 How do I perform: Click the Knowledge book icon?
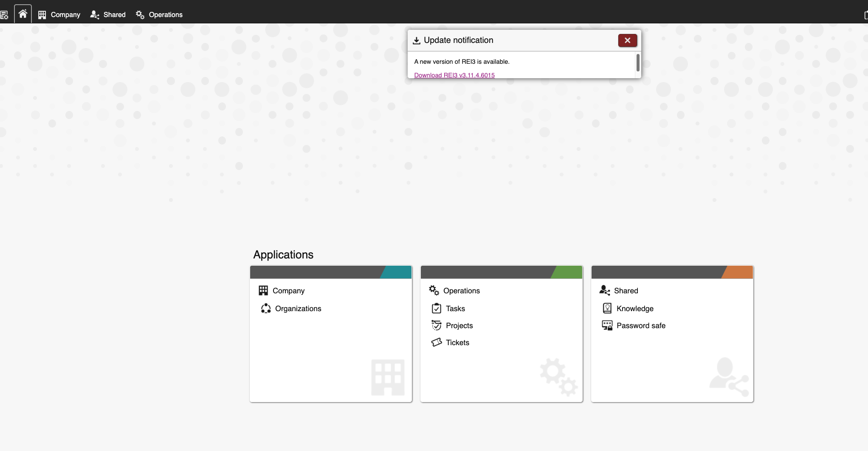[607, 309]
